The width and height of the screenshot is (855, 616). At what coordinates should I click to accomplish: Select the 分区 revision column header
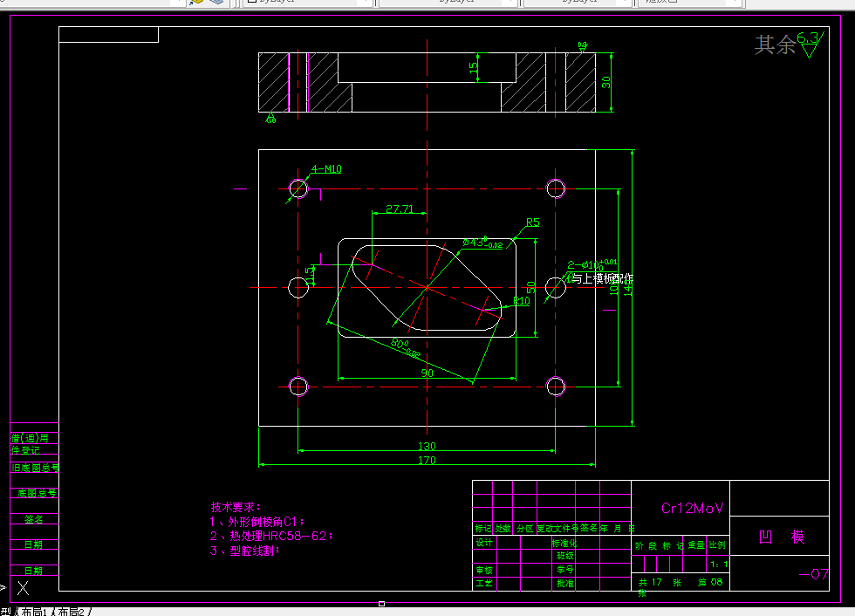coord(524,528)
